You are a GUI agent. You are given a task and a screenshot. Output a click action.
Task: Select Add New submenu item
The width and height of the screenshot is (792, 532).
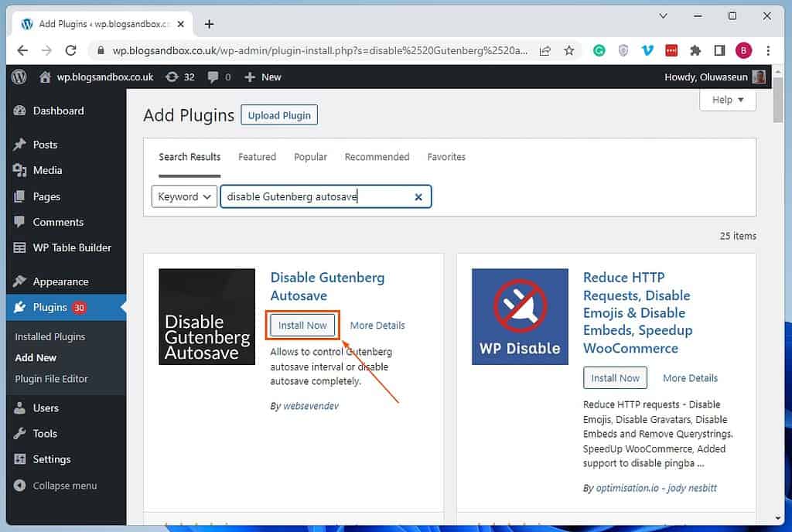coord(36,358)
